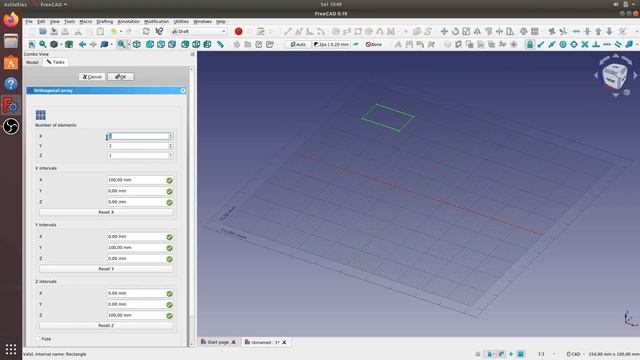Click the Measure distance ruler icon
Screen dimensions: 640x360
(220, 44)
